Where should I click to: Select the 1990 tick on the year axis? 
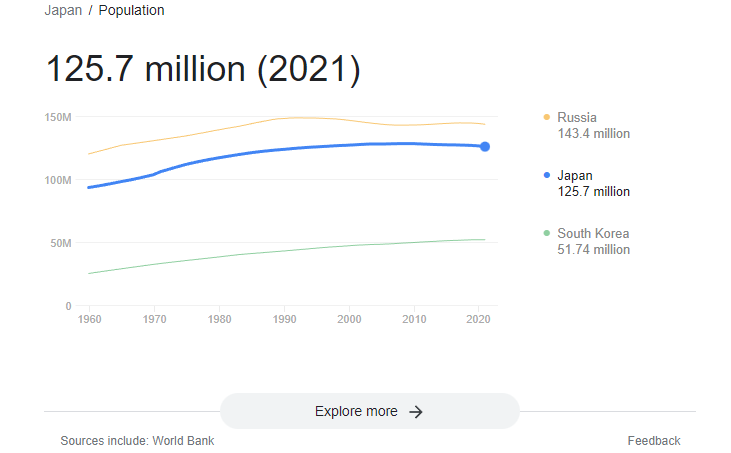(x=284, y=319)
